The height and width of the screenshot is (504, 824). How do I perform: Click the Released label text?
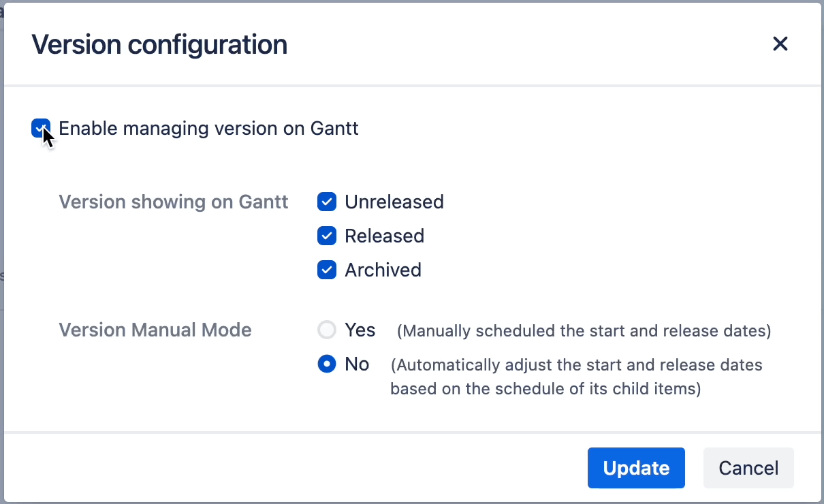(385, 236)
